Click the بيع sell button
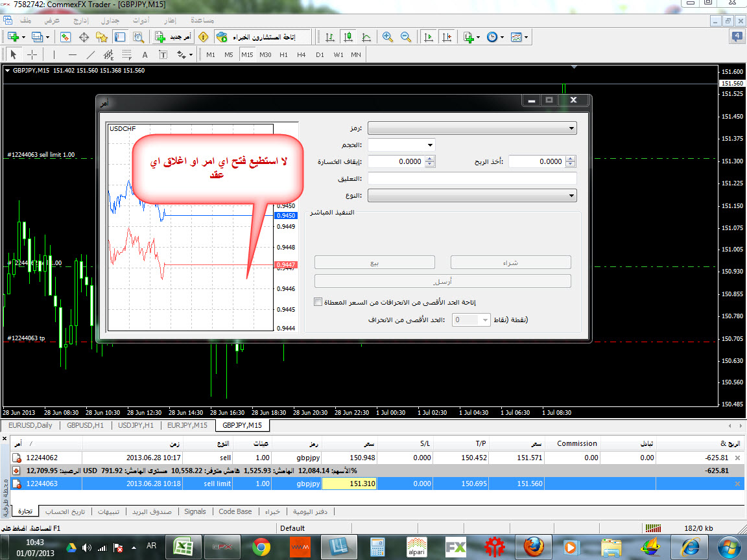747x560 pixels. (374, 262)
